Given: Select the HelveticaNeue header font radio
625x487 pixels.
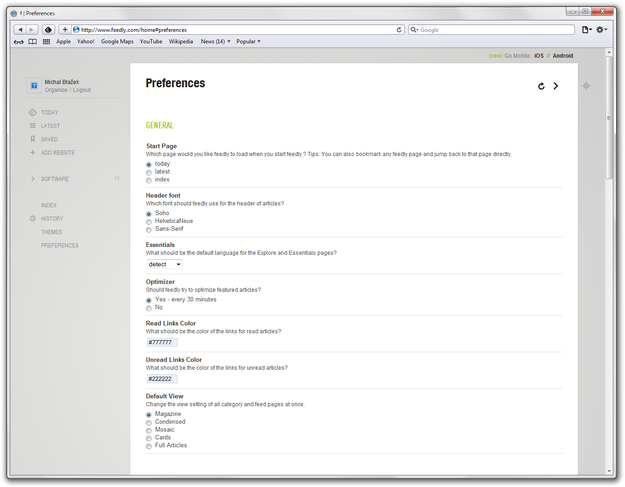Looking at the screenshot, I should pyautogui.click(x=149, y=222).
